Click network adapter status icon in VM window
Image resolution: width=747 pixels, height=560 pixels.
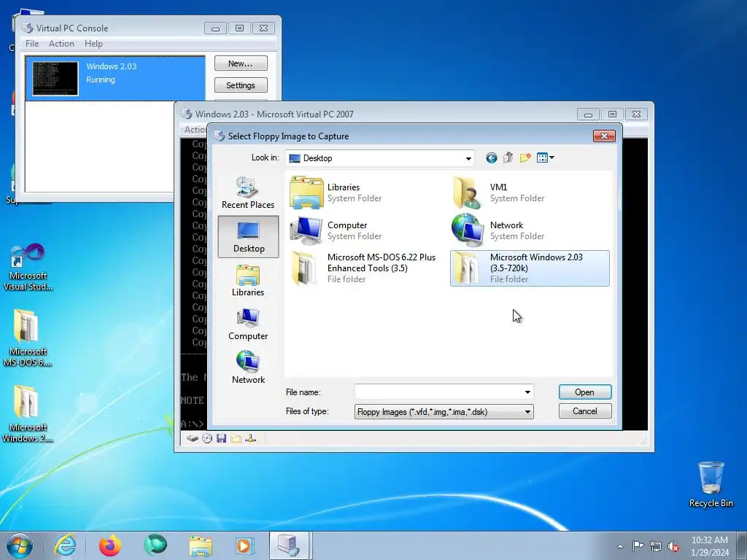(x=251, y=438)
